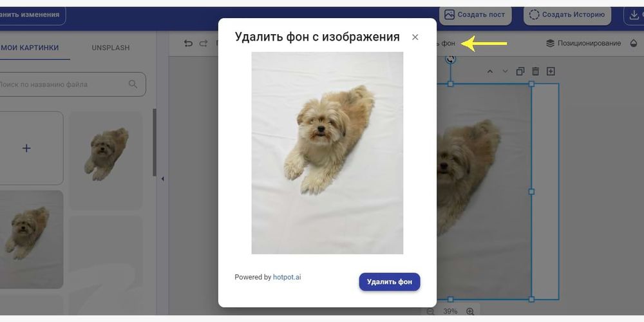Click 'Создать Историю' button
Image resolution: width=644 pixels, height=322 pixels.
pyautogui.click(x=567, y=15)
